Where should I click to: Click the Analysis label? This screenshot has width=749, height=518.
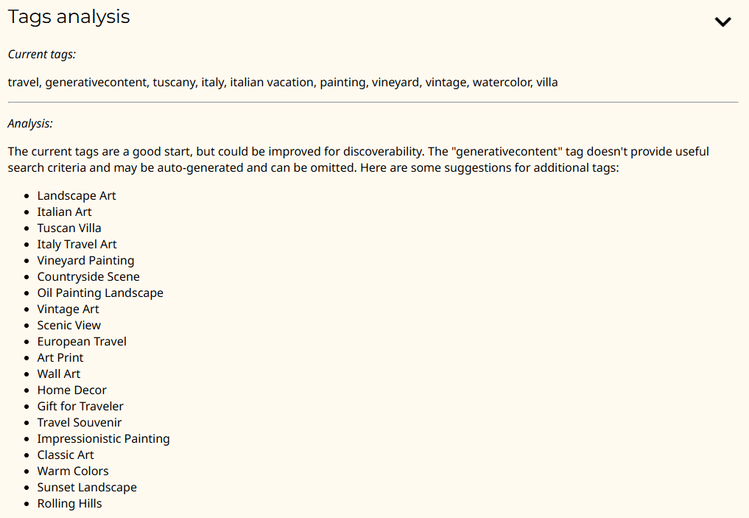(x=30, y=124)
